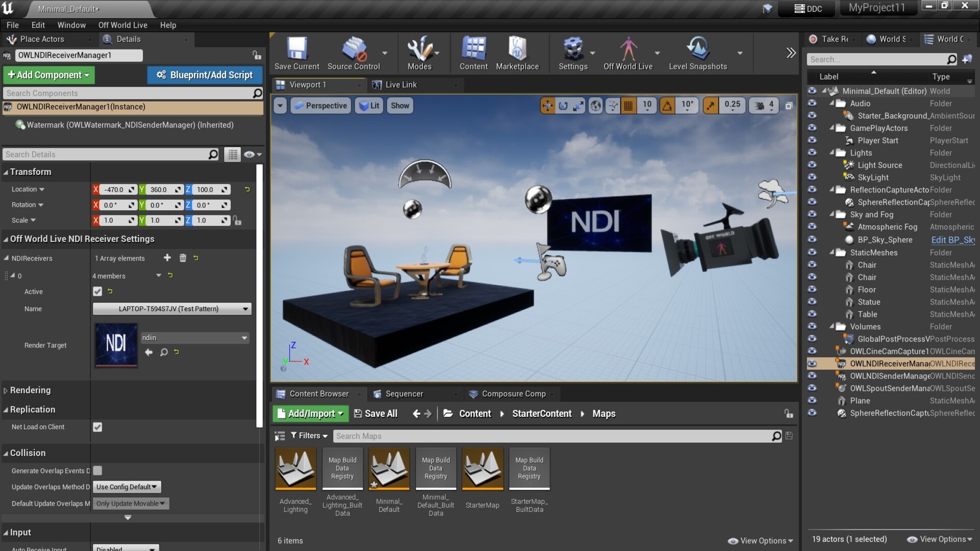Open the Marketplace
980x551 pixels.
click(517, 51)
